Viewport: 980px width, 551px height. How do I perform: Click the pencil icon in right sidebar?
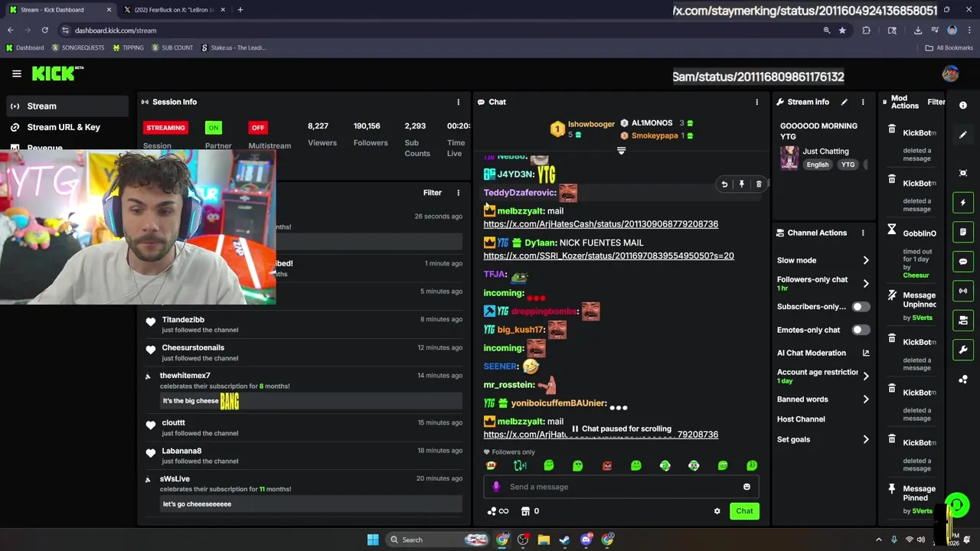[963, 135]
